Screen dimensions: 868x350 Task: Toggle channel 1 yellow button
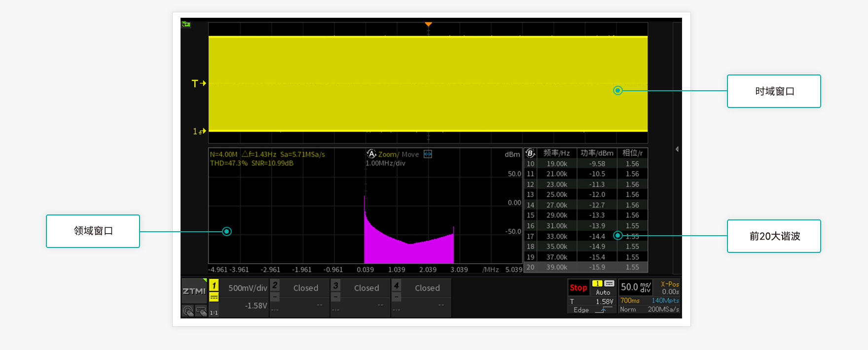coord(214,285)
